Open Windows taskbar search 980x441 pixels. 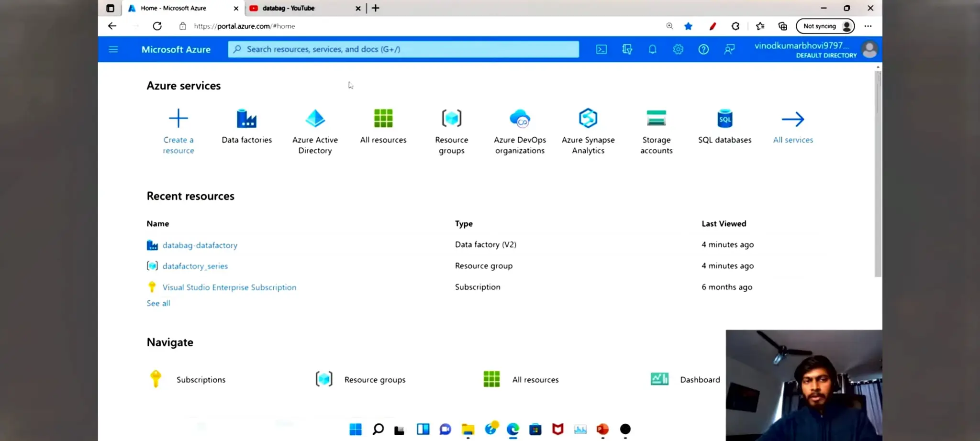coord(378,430)
